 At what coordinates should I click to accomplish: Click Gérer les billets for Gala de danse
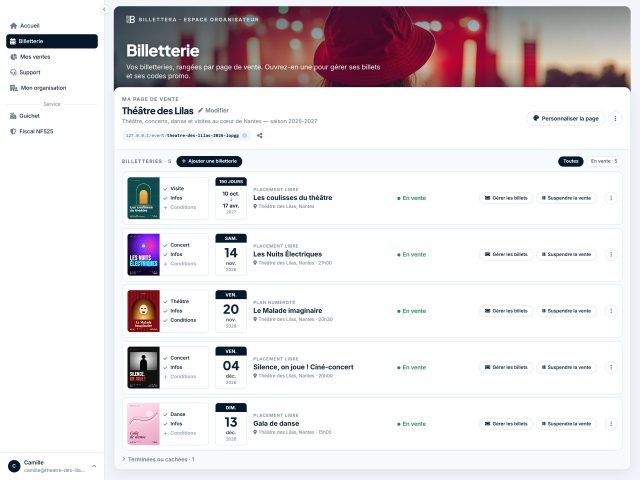tap(506, 424)
